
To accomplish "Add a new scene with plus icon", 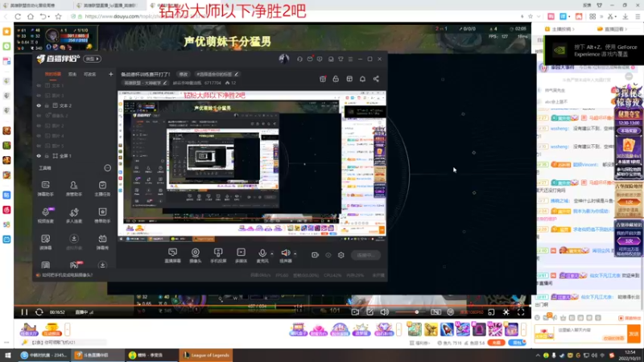I will (x=110, y=74).
